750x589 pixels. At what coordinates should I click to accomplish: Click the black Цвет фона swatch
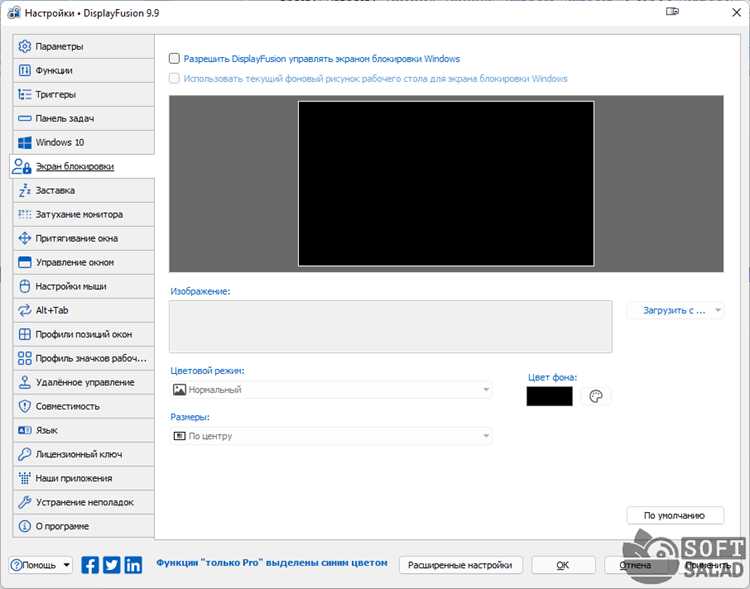pyautogui.click(x=549, y=396)
